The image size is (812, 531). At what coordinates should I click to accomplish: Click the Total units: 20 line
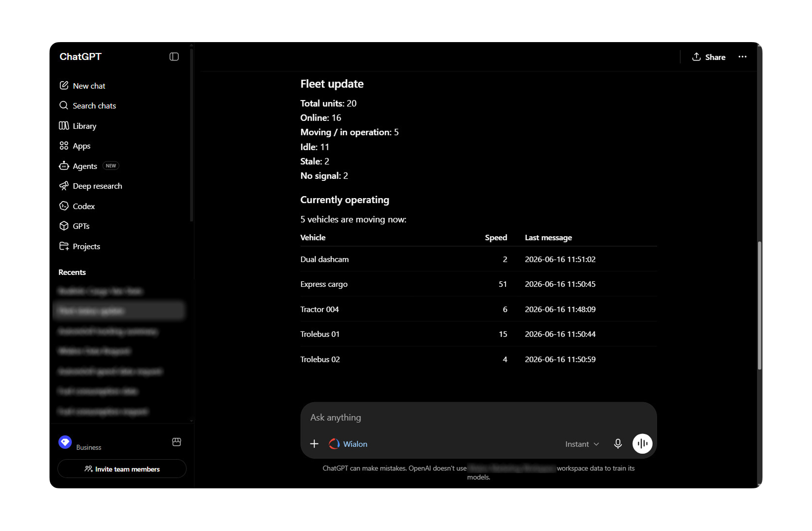tap(328, 103)
